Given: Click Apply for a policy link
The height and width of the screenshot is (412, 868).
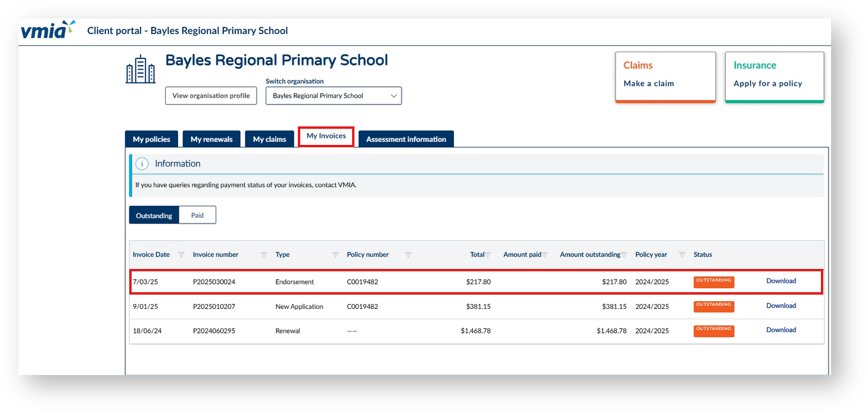Looking at the screenshot, I should [768, 83].
